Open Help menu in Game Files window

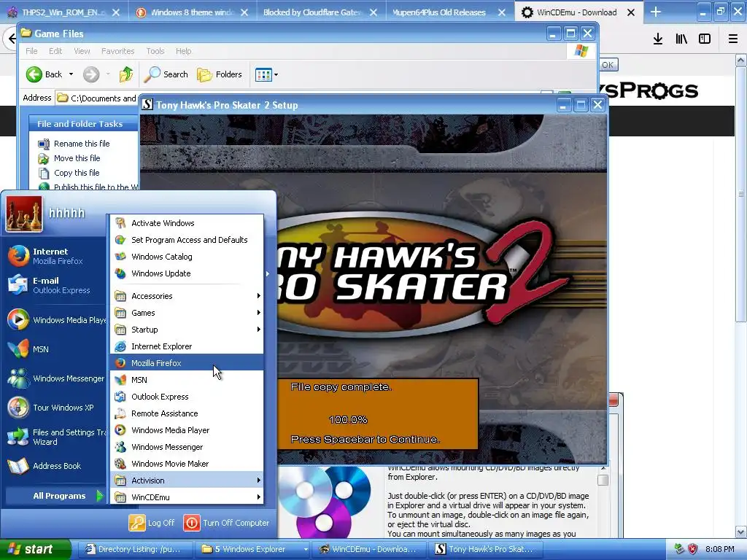(183, 51)
